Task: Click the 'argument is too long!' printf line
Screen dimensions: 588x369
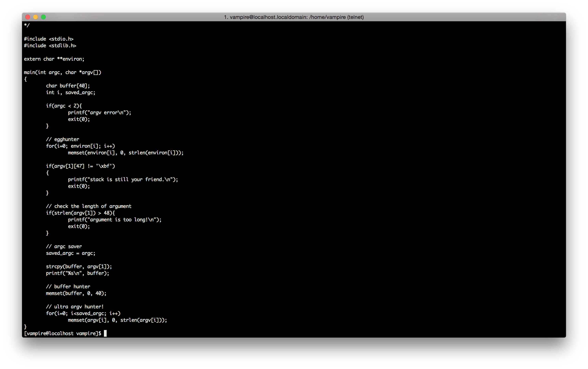Action: 114,220
